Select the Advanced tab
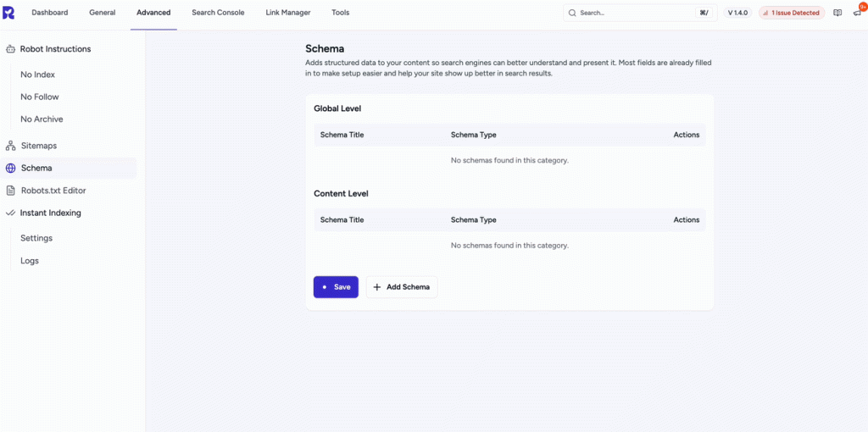Viewport: 868px width, 432px height. coord(154,12)
